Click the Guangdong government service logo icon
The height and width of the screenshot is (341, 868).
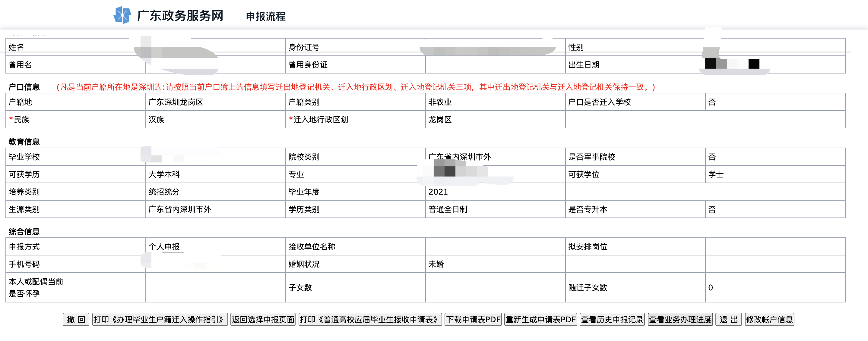[122, 15]
